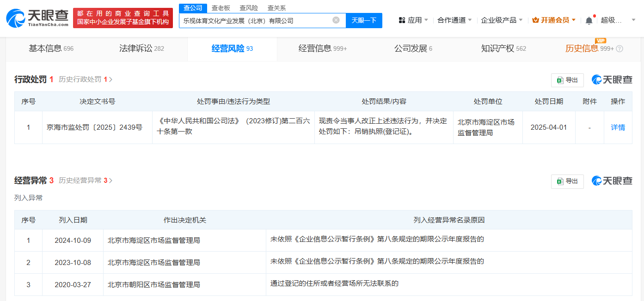This screenshot has width=644, height=301.
Task: Open 详情 link for the penalty record
Action: [618, 127]
